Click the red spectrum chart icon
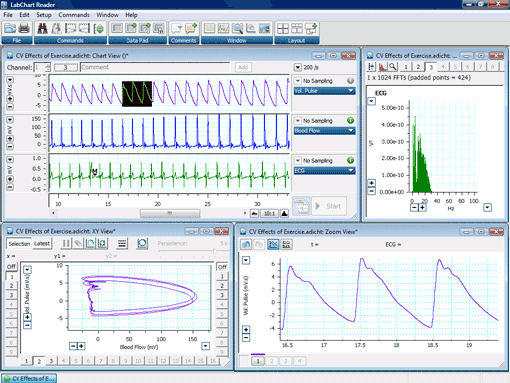510x383 pixels. (382, 67)
